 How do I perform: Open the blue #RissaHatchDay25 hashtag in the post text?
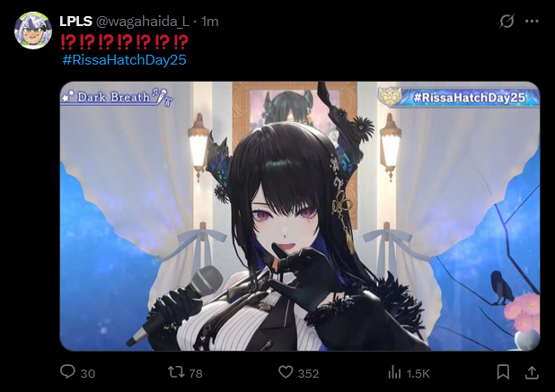coord(124,60)
